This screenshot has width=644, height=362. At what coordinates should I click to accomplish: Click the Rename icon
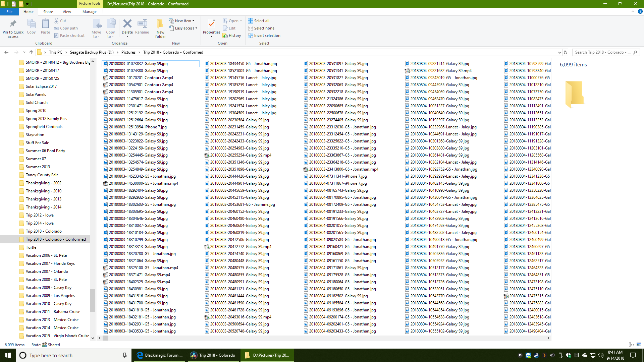click(142, 23)
